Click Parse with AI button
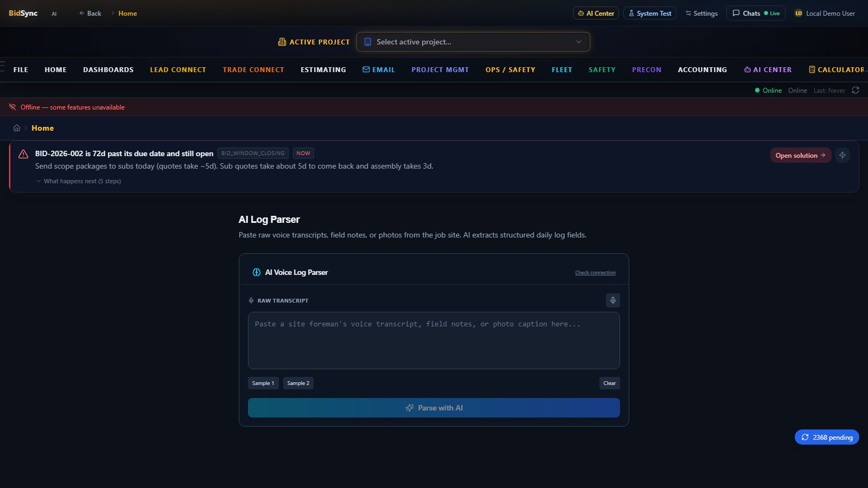868x488 pixels. click(434, 408)
